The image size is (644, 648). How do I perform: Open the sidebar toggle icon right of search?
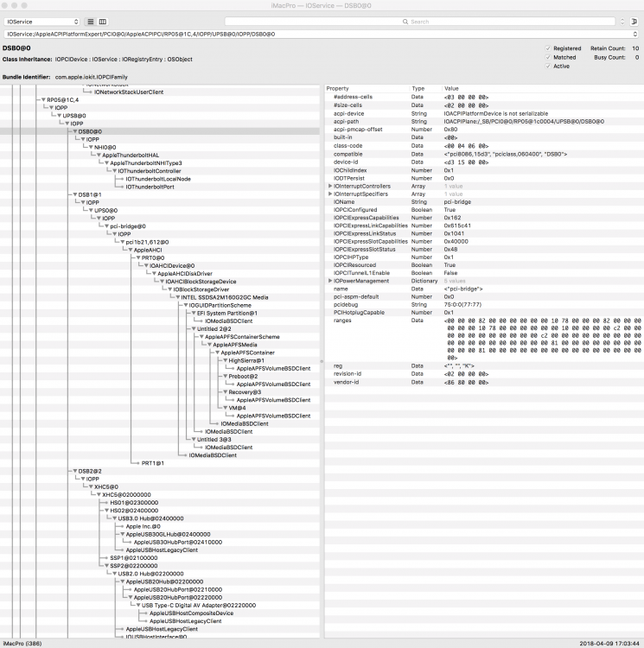(x=634, y=22)
